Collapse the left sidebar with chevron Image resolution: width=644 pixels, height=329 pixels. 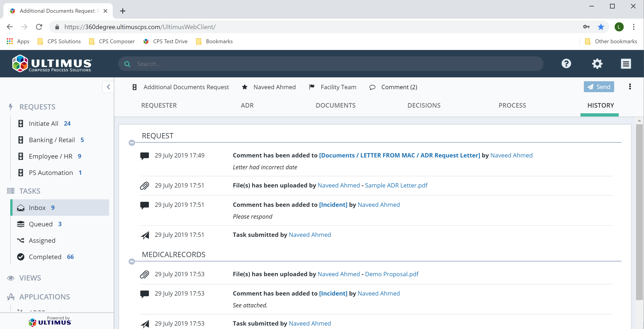click(x=108, y=87)
